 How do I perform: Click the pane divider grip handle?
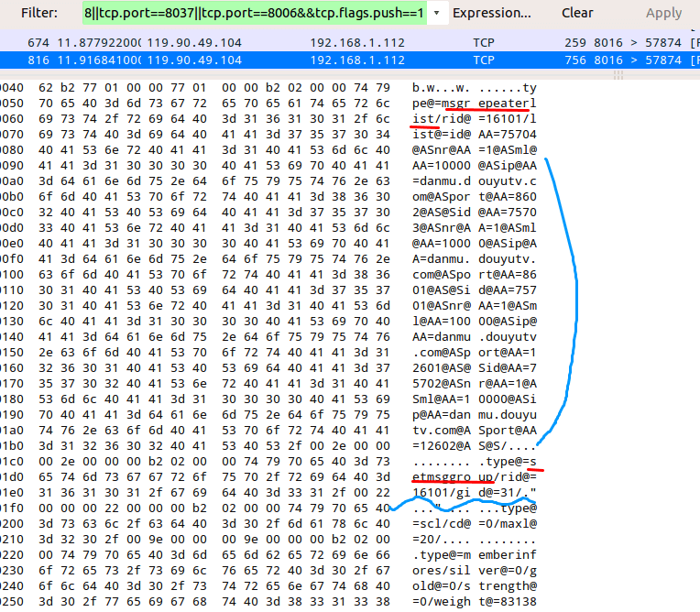(618, 76)
